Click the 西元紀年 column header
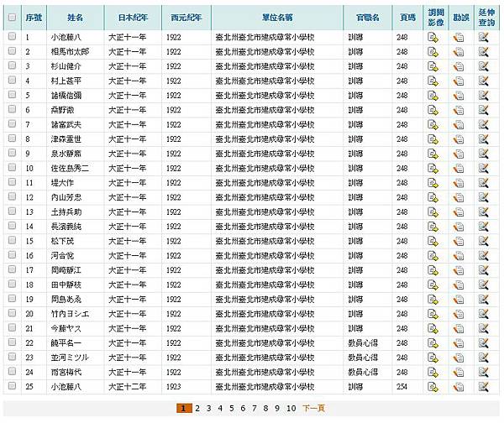The image size is (504, 423). [x=186, y=18]
